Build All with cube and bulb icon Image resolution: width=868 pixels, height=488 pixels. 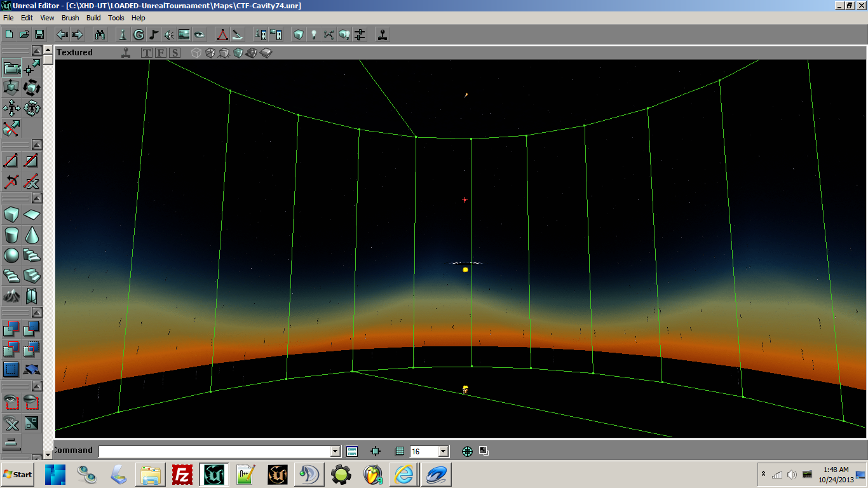coord(344,34)
